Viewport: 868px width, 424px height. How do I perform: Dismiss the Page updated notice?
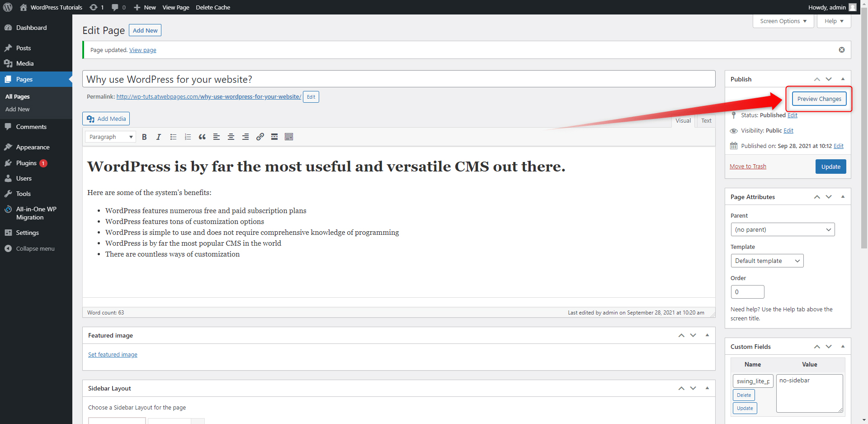point(842,50)
